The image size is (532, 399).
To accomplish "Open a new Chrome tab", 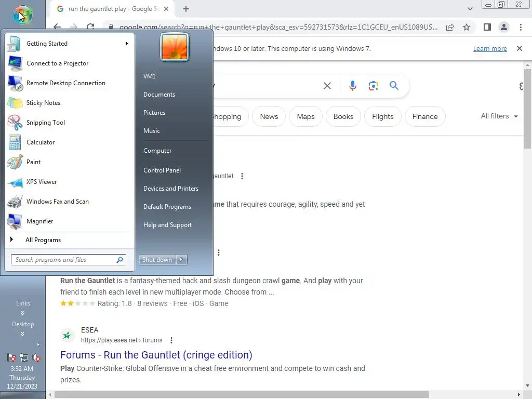I will click(185, 9).
